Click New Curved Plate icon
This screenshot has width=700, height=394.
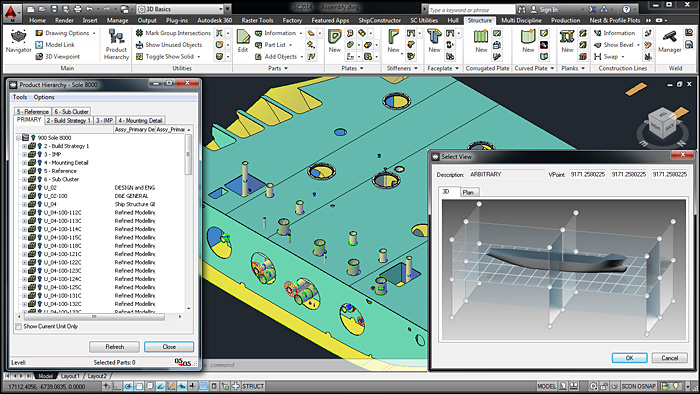click(528, 41)
